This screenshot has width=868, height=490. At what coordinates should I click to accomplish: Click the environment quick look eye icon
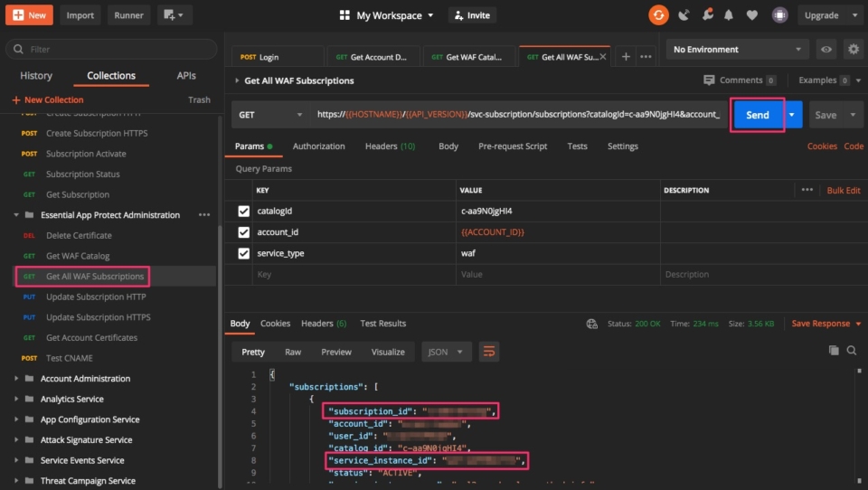[x=826, y=50]
